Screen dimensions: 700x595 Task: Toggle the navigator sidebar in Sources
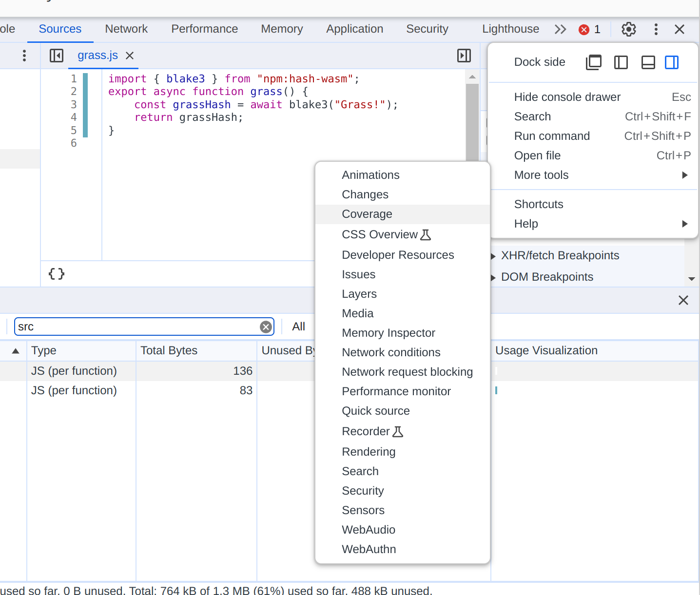[57, 56]
